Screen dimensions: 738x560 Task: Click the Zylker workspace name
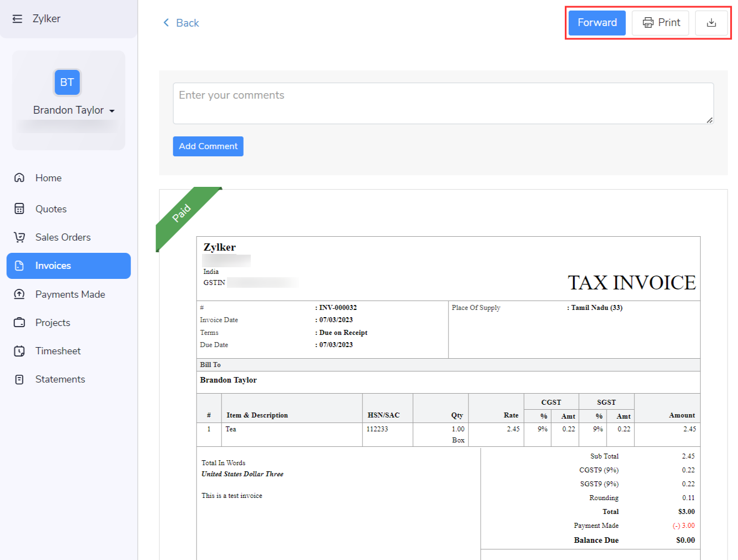click(x=47, y=18)
